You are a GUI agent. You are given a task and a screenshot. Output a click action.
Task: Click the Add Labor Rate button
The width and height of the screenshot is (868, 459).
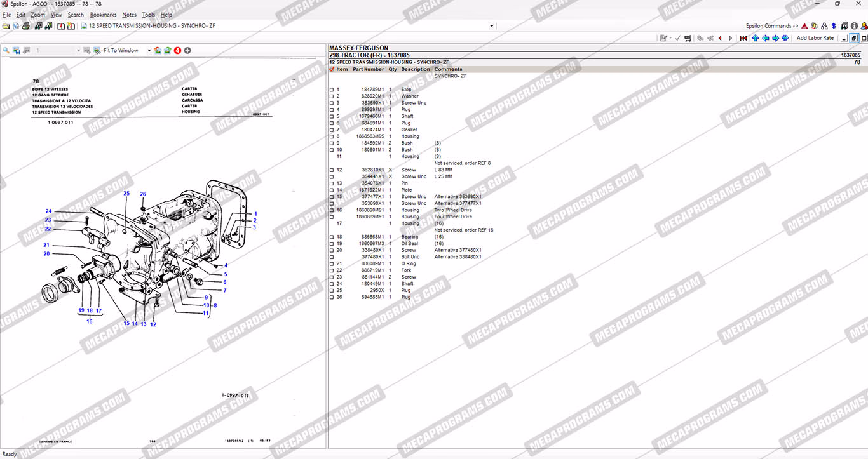coord(815,38)
